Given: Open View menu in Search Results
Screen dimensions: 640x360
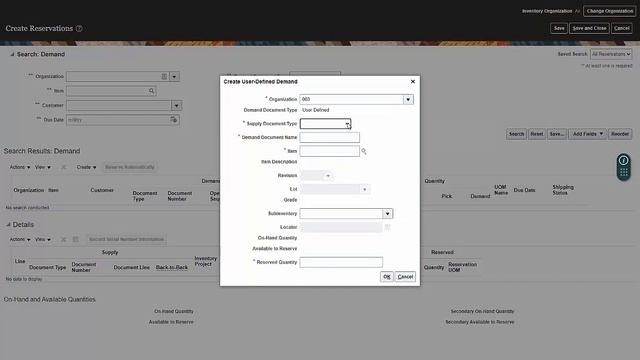Looking at the screenshot, I should (x=43, y=167).
